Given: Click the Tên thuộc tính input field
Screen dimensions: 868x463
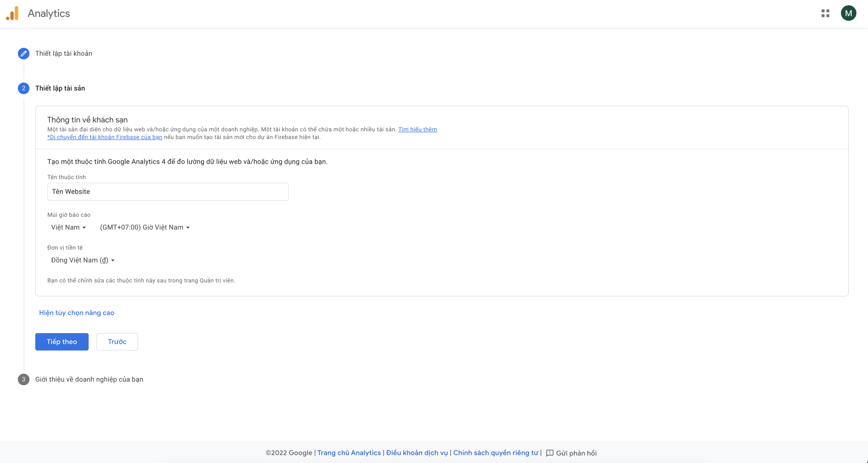Looking at the screenshot, I should (x=168, y=192).
